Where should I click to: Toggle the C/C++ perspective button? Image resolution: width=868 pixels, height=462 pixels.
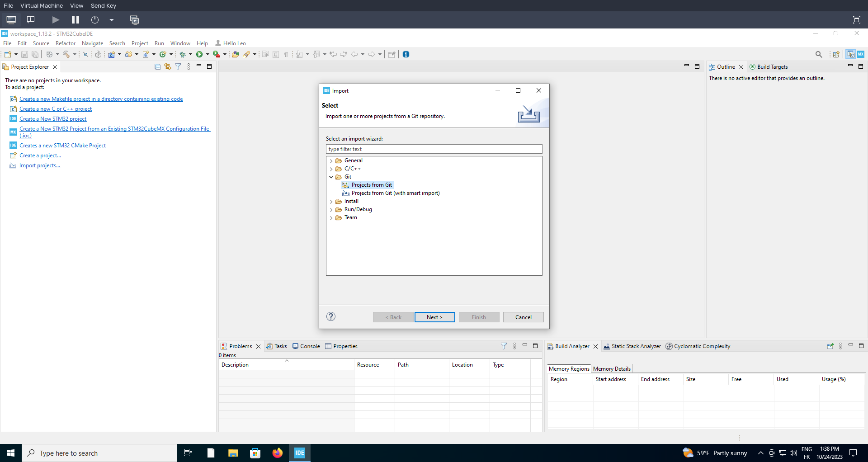[x=851, y=54]
